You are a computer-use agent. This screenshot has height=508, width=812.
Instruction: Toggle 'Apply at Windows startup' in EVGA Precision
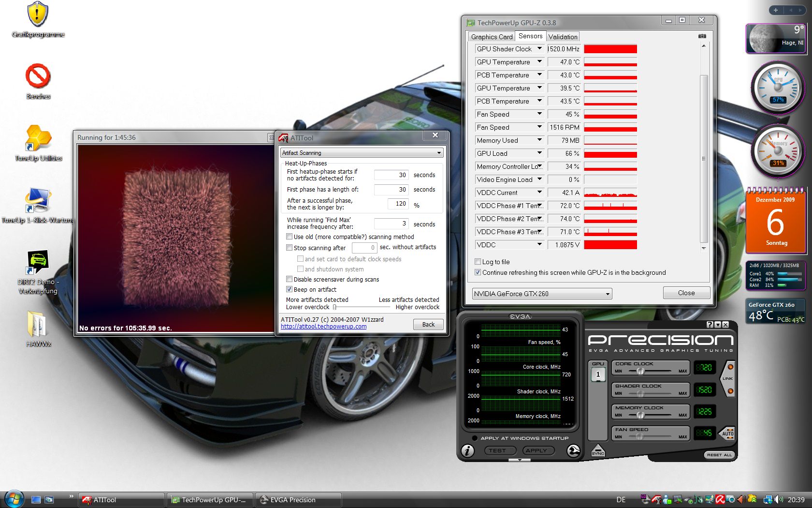(475, 438)
